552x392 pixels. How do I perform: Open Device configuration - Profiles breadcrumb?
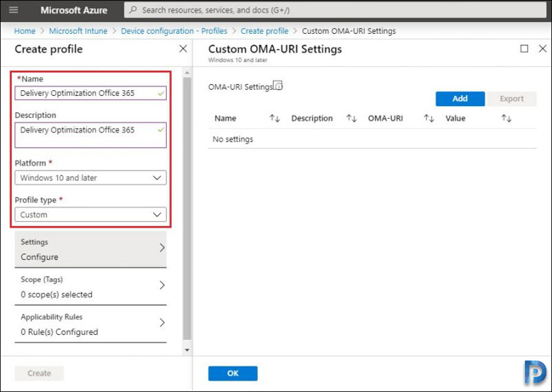[x=174, y=31]
